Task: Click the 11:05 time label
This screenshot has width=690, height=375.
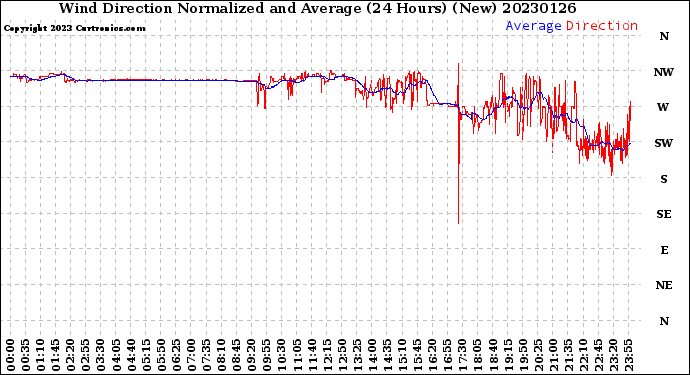Action: click(297, 355)
